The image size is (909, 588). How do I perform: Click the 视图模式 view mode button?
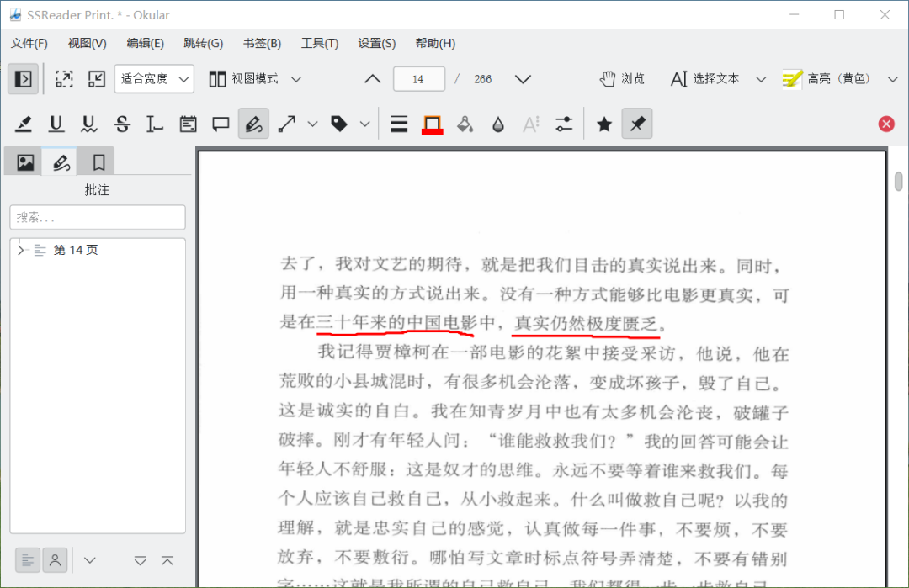[x=244, y=79]
